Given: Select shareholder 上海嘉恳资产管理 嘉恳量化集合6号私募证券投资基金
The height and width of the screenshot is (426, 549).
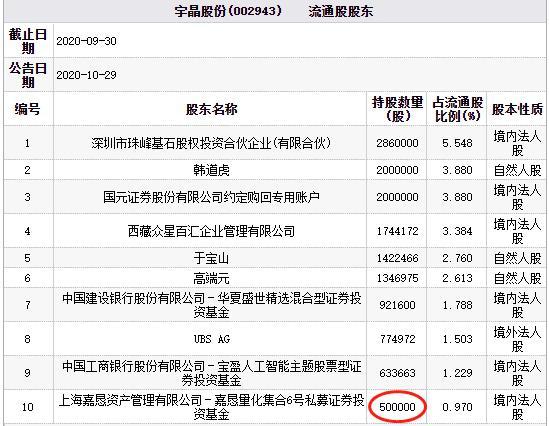Looking at the screenshot, I should click(211, 407).
